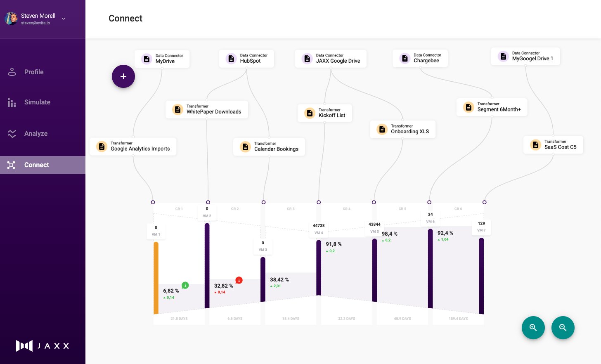This screenshot has height=364, width=601.
Task: Select the HubSpot data connector icon
Action: (231, 59)
